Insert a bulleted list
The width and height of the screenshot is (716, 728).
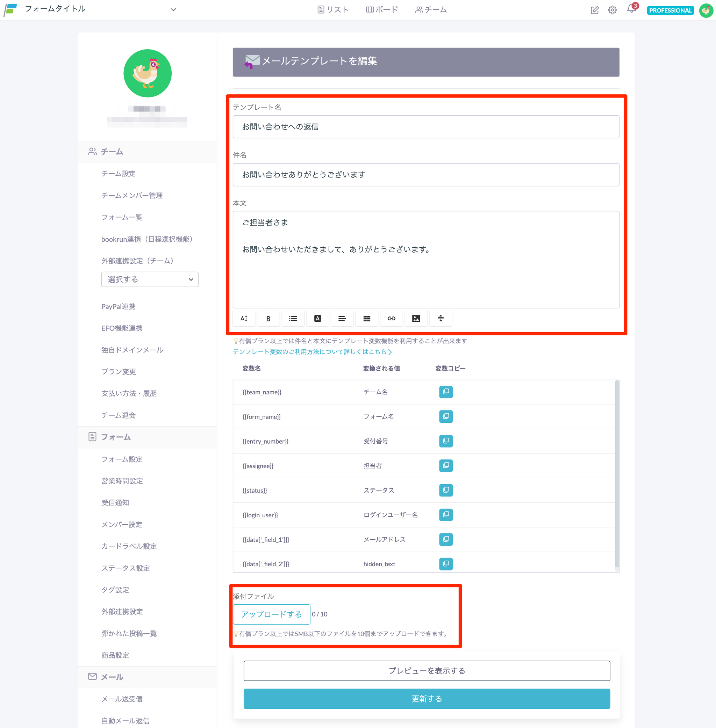[293, 318]
